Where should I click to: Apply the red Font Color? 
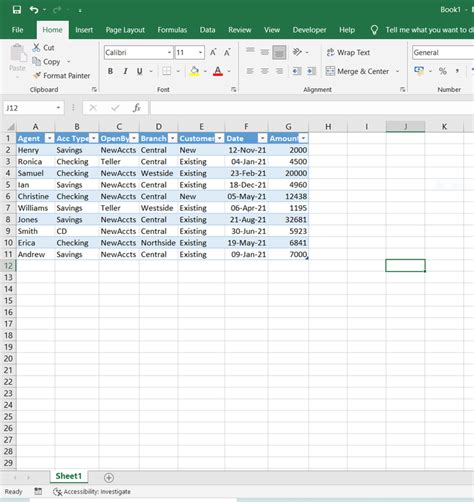click(x=218, y=71)
